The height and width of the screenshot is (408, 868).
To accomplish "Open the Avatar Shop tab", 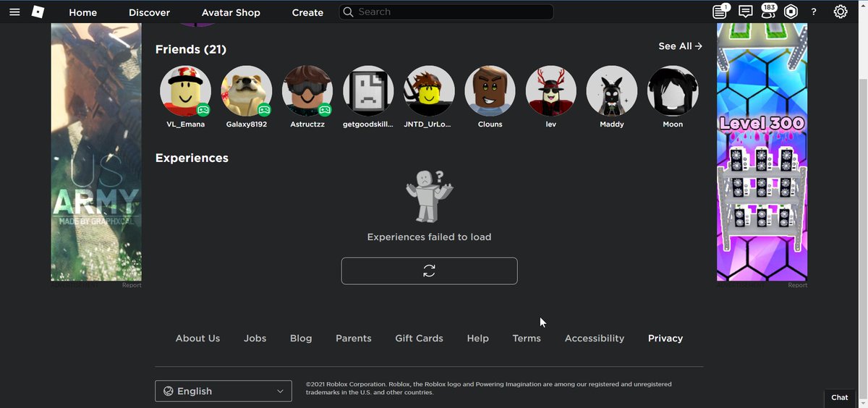I will click(x=231, y=12).
